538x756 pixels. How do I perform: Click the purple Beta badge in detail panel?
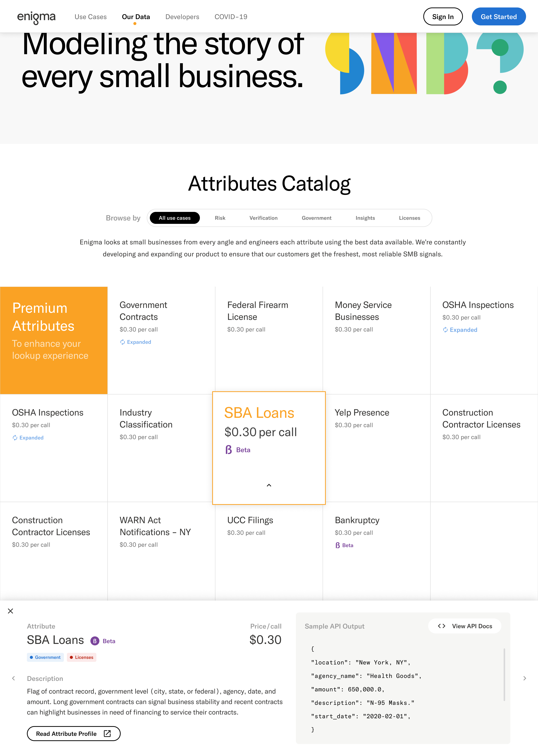tap(95, 641)
